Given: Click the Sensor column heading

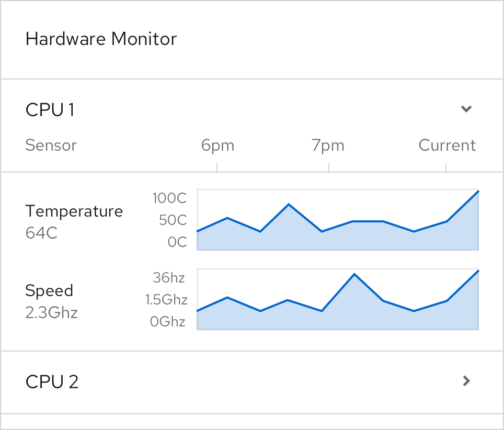Looking at the screenshot, I should (51, 145).
